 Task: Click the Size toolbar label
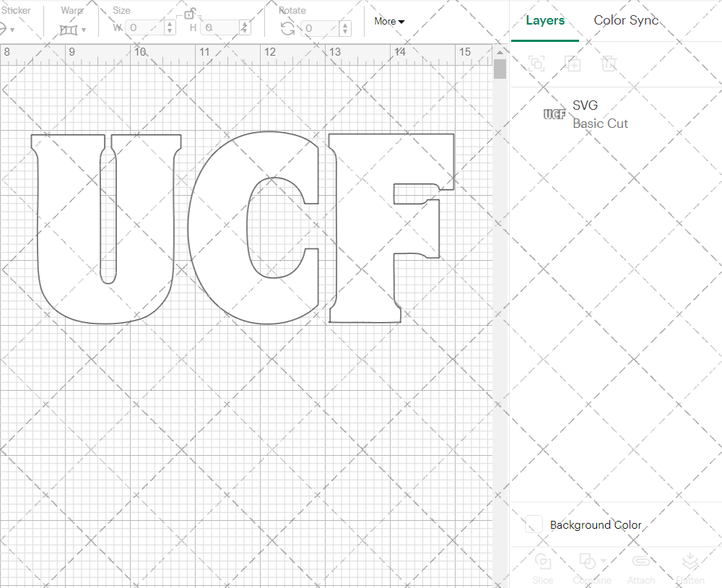(x=121, y=10)
